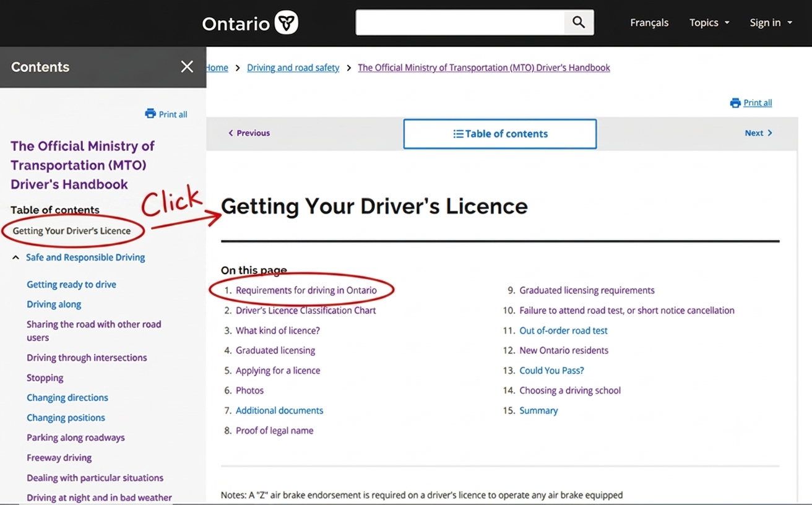Screen dimensions: 812x505
Task: Open the Freeway driving chapter
Action: 59,458
